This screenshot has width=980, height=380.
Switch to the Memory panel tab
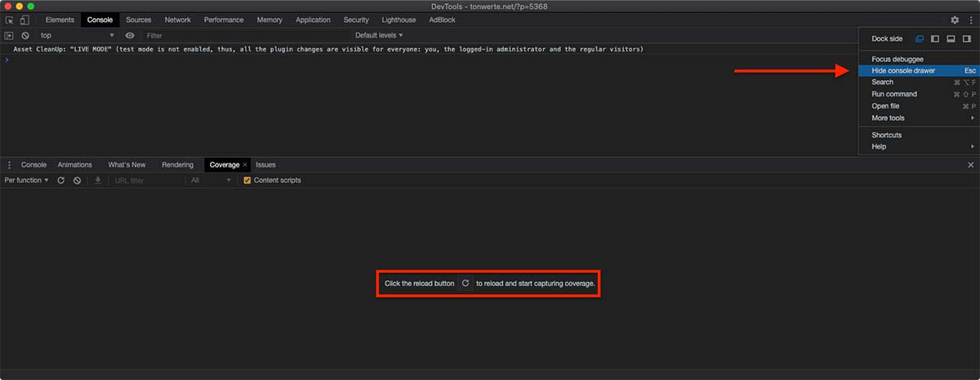[x=269, y=20]
